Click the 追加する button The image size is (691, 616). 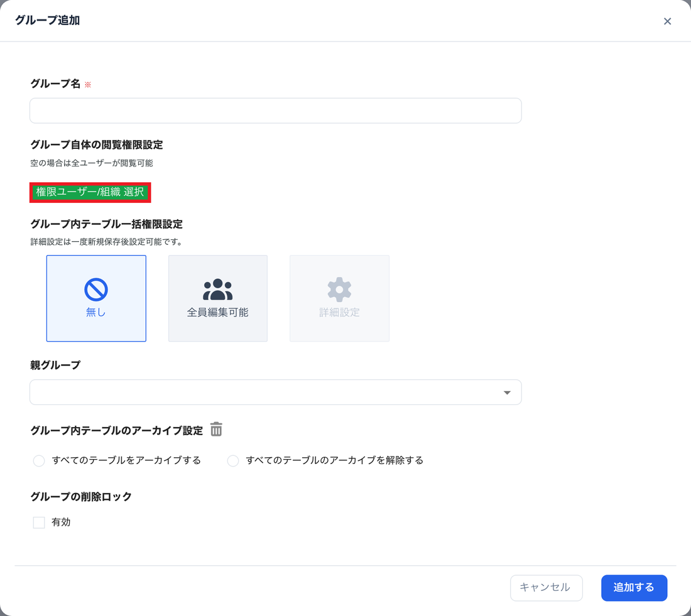[634, 588]
